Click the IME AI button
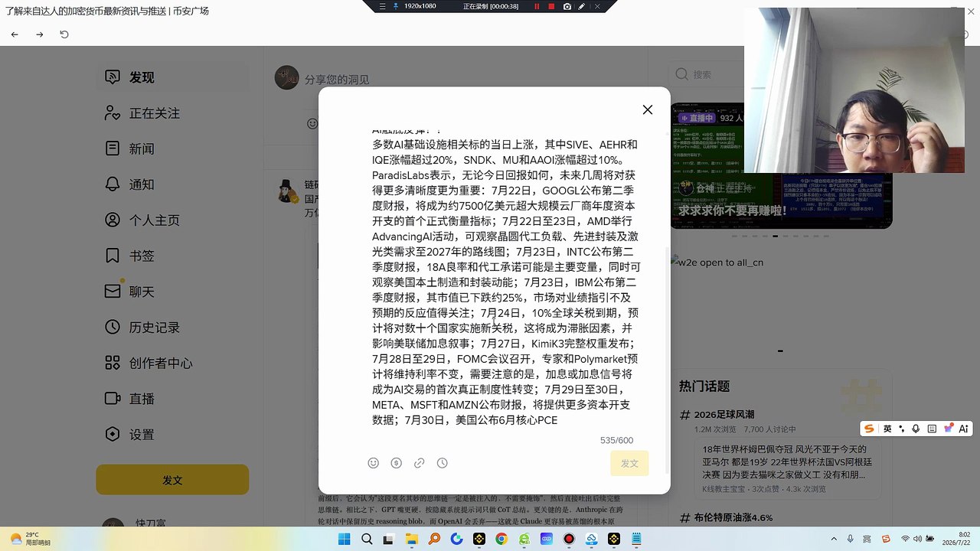980x551 pixels. pos(963,429)
